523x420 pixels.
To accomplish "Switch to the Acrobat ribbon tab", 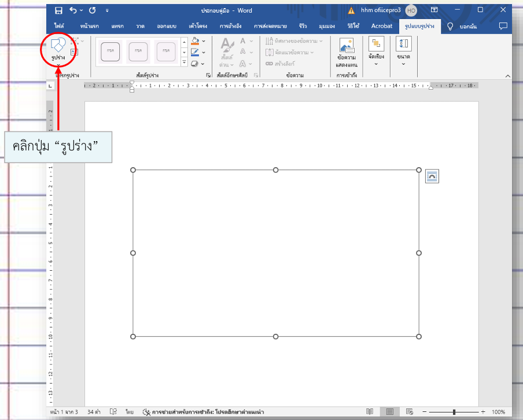I will pyautogui.click(x=381, y=26).
